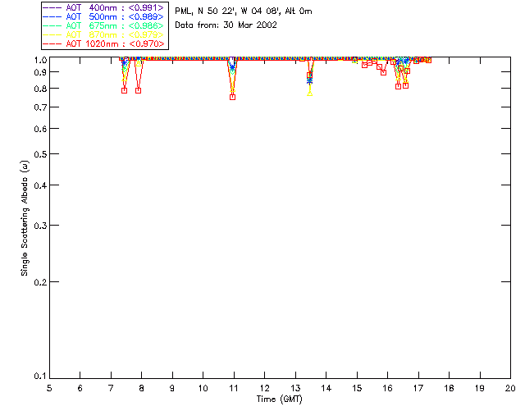Click the y-axis tick label 0.1
The image size is (525, 420).
[40, 377]
